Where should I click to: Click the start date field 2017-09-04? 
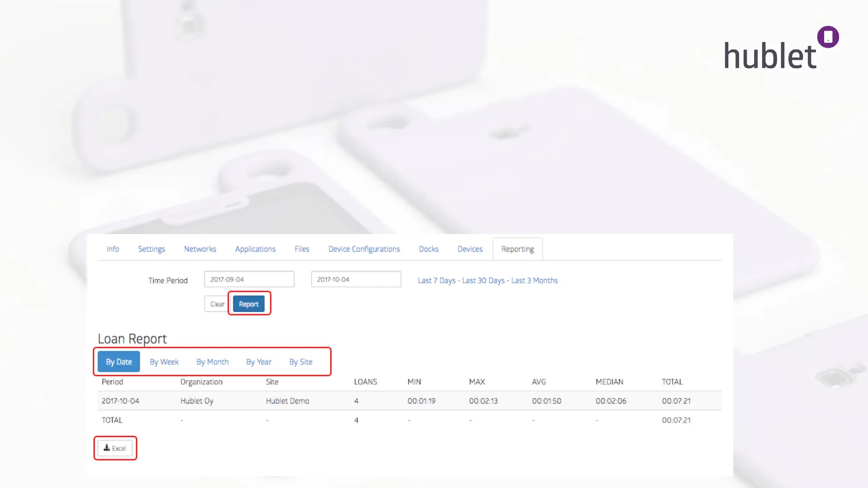249,279
